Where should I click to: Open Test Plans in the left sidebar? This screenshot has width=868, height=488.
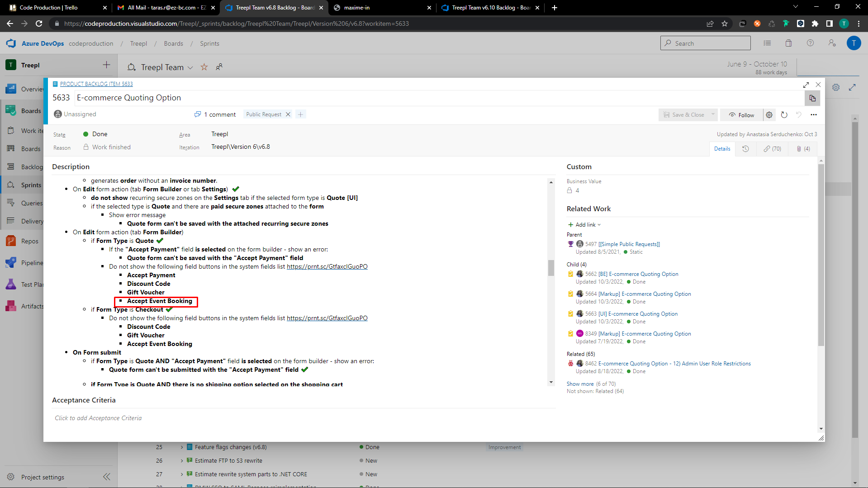click(25, 284)
